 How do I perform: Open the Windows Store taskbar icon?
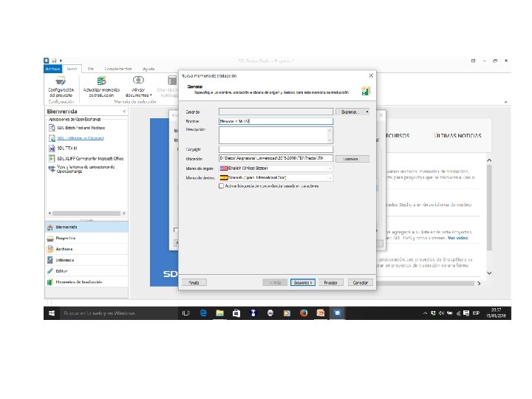click(x=236, y=313)
